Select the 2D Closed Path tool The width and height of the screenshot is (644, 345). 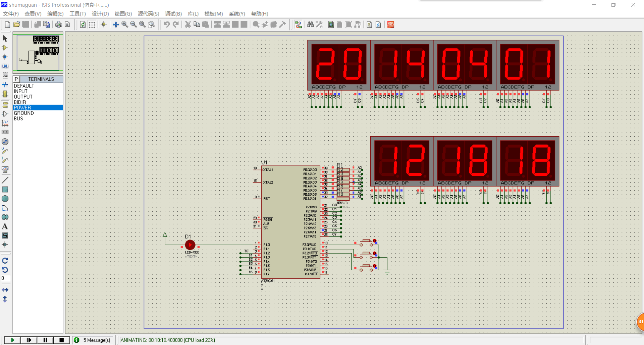pyautogui.click(x=5, y=217)
